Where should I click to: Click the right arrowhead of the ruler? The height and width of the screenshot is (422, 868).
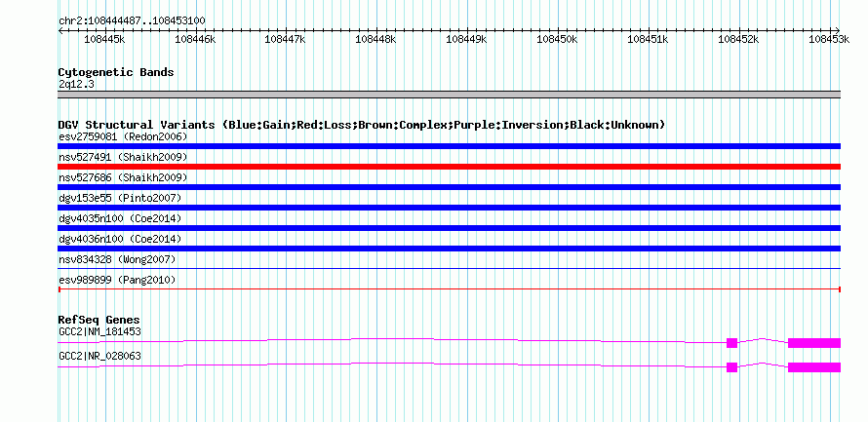[x=838, y=30]
